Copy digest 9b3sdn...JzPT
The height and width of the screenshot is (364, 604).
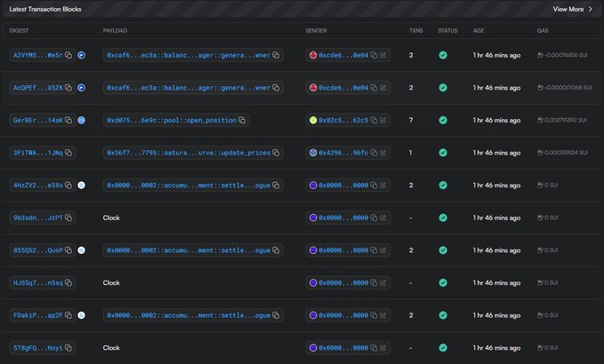pyautogui.click(x=68, y=218)
